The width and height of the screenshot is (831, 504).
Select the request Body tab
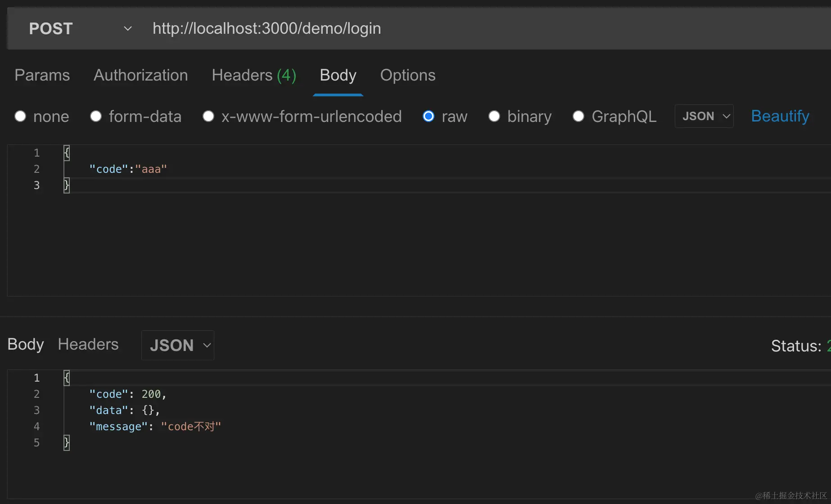click(338, 75)
